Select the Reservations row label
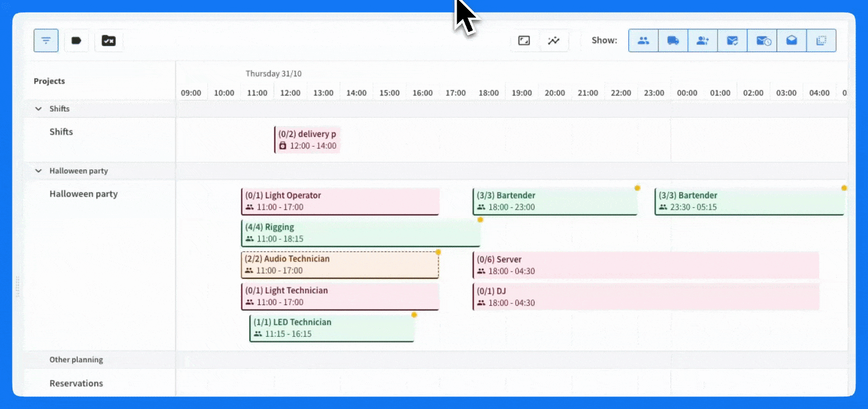This screenshot has height=409, width=868. [x=76, y=383]
